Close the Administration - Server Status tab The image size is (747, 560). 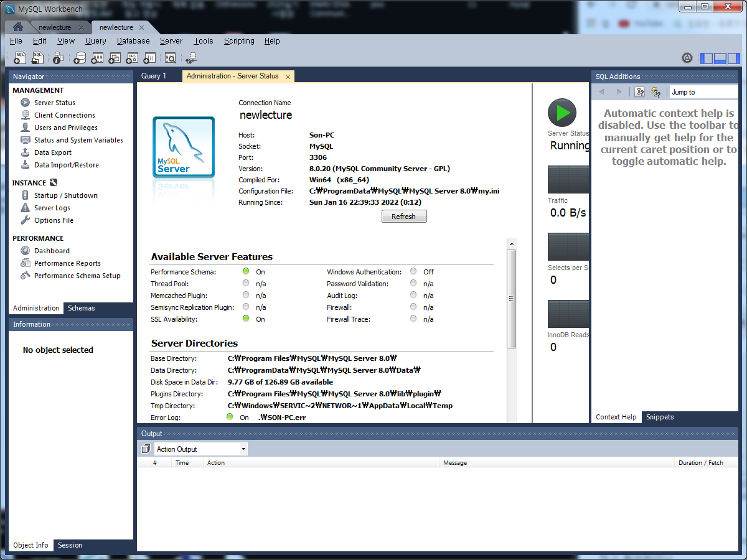tap(288, 77)
